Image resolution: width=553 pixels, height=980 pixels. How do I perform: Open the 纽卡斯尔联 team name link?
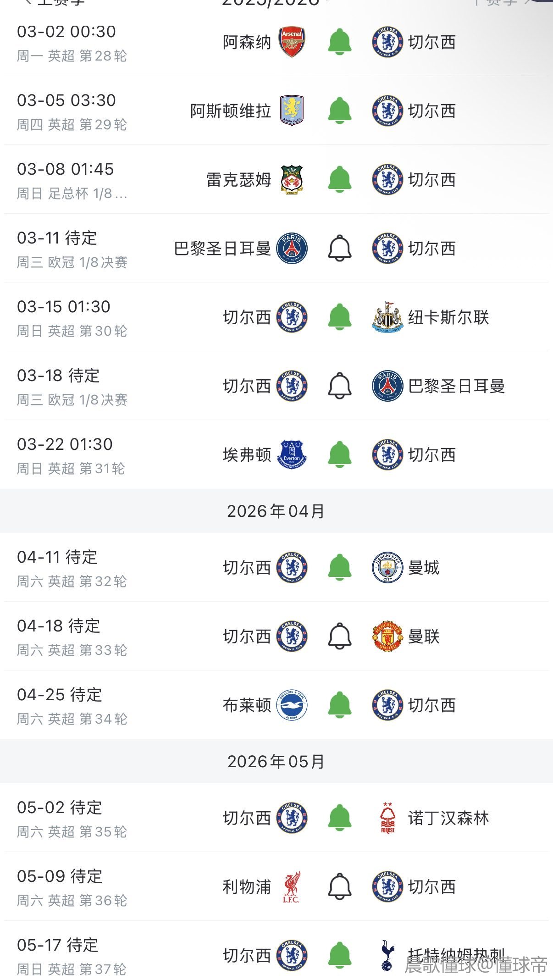tap(448, 317)
